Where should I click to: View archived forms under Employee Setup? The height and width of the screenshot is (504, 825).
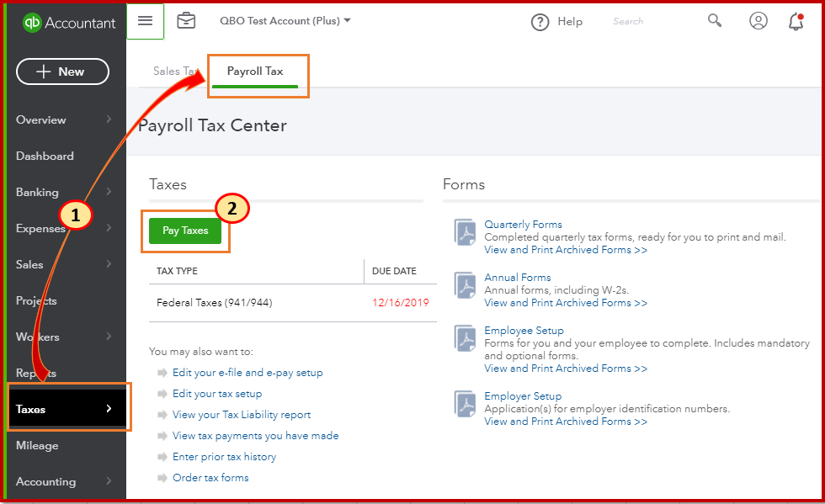566,369
